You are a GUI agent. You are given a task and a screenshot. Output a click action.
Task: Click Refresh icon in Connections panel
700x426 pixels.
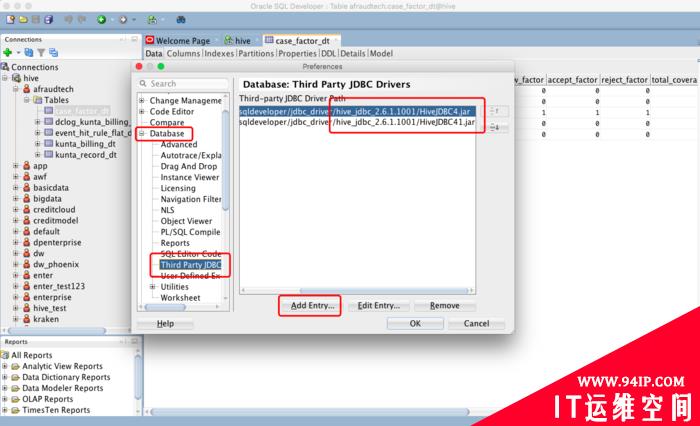coord(29,53)
